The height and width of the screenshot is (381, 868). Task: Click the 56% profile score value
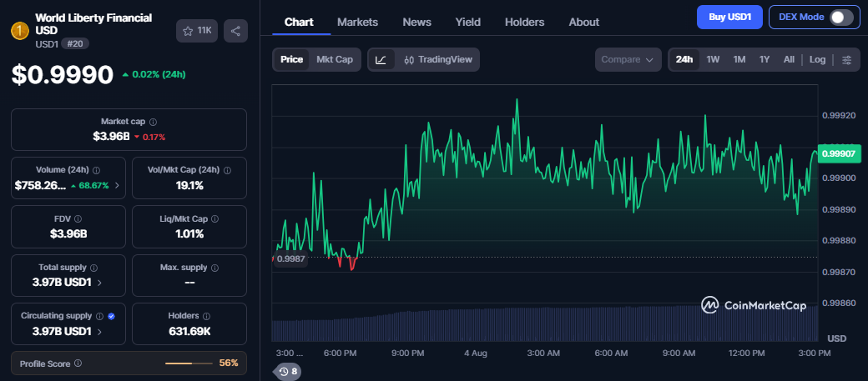[x=229, y=363]
